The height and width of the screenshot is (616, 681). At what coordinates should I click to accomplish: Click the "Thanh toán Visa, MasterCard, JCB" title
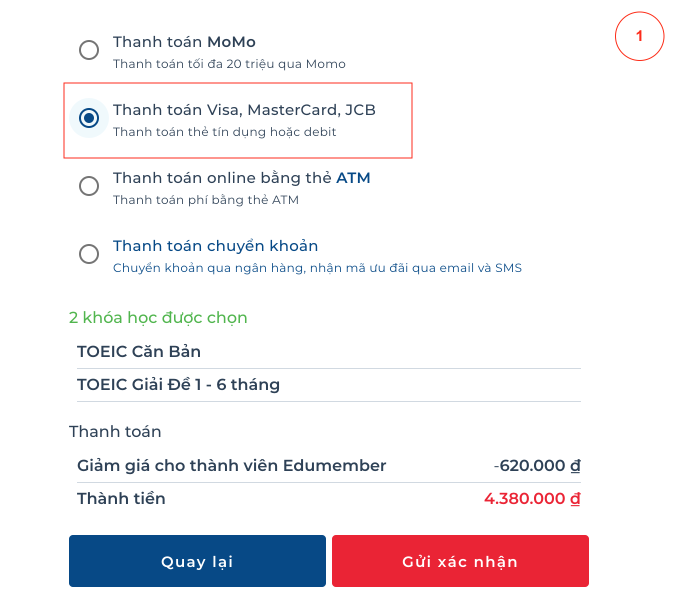click(244, 110)
